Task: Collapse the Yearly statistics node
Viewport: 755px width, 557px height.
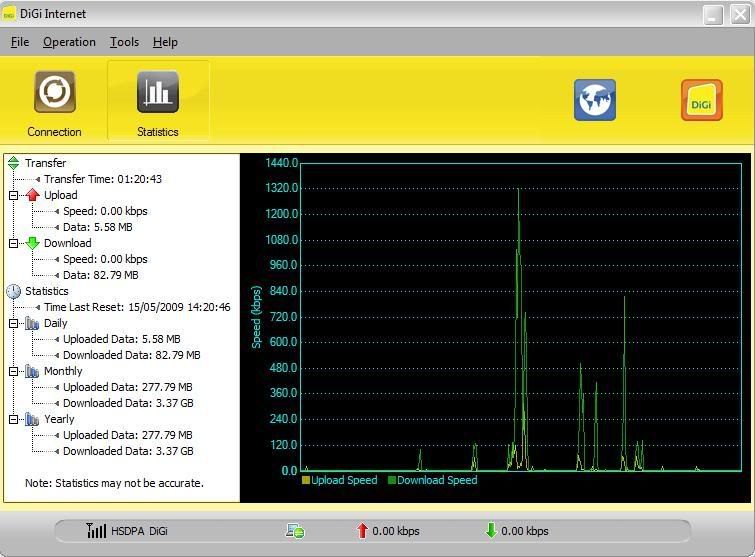Action: click(x=13, y=420)
